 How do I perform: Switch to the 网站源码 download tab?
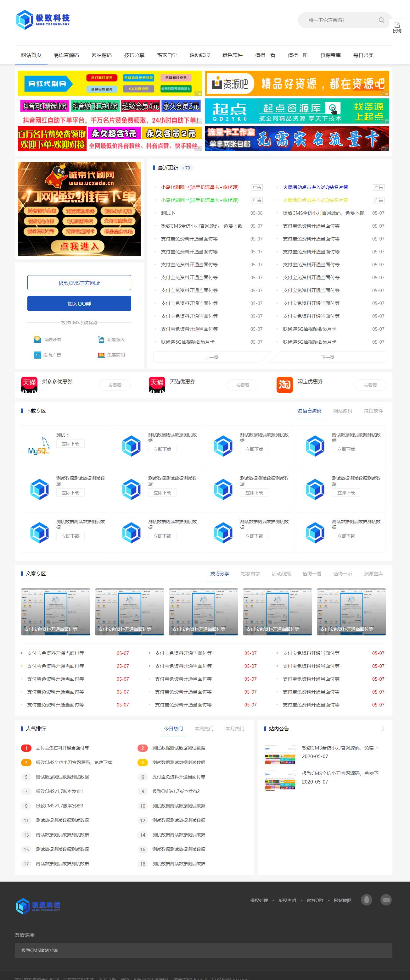pos(342,411)
